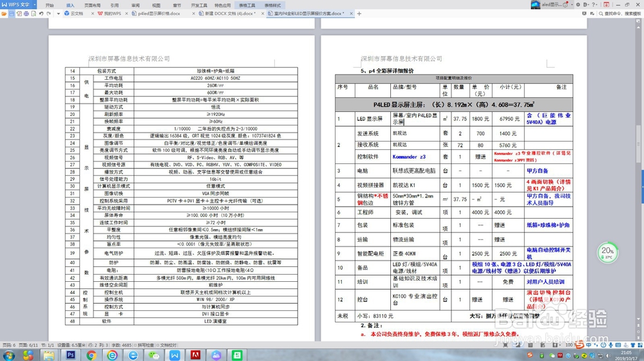Open the 引用 ribbon tab

(x=115, y=5)
